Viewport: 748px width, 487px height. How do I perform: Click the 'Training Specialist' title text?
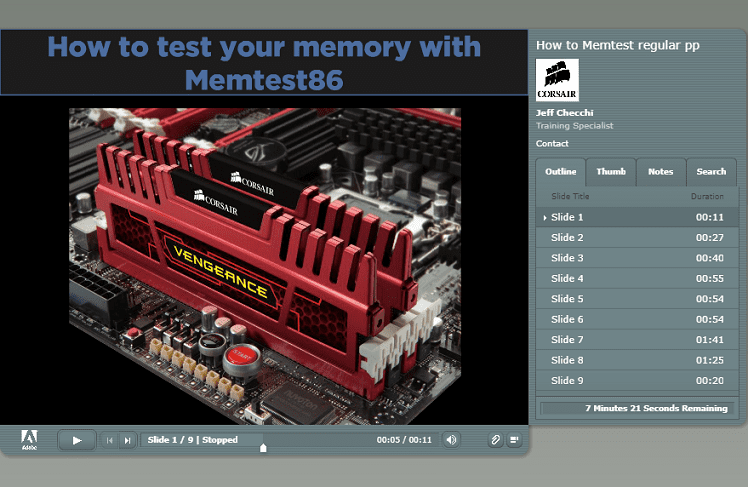pyautogui.click(x=574, y=126)
